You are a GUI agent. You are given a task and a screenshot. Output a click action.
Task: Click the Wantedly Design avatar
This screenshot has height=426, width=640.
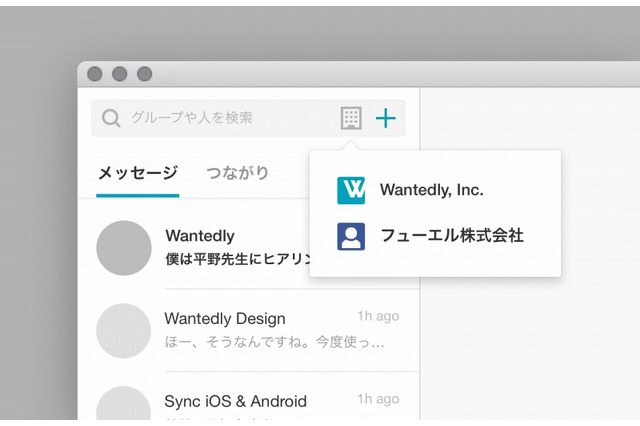point(124,330)
